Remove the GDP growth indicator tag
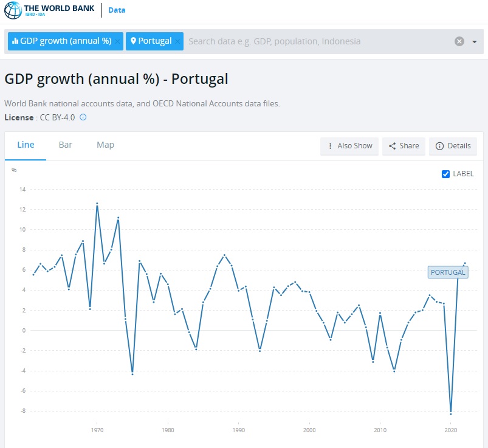Viewport: 488px width, 448px height. (x=117, y=41)
